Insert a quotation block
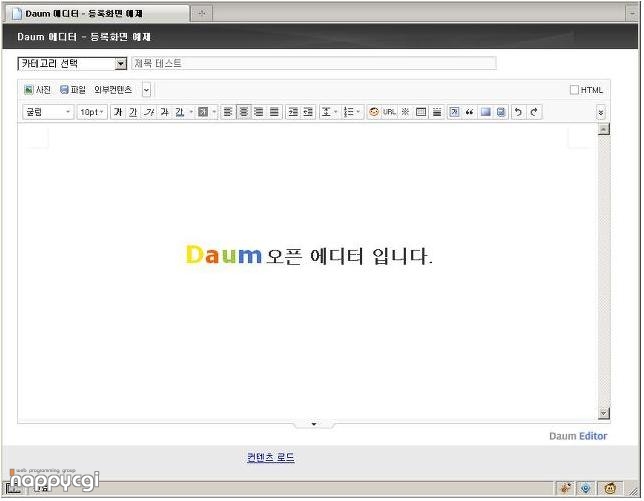 469,112
